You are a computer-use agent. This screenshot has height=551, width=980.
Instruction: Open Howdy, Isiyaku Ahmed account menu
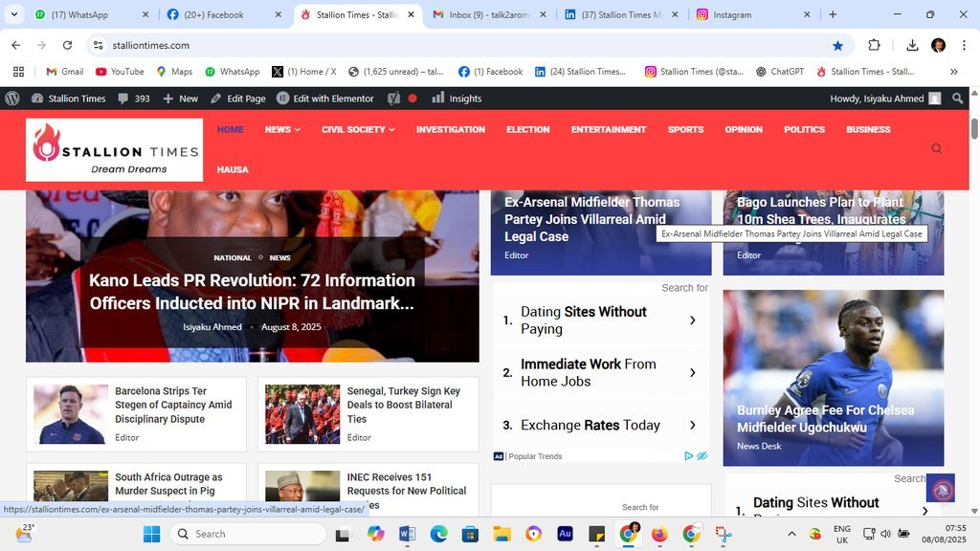point(885,99)
